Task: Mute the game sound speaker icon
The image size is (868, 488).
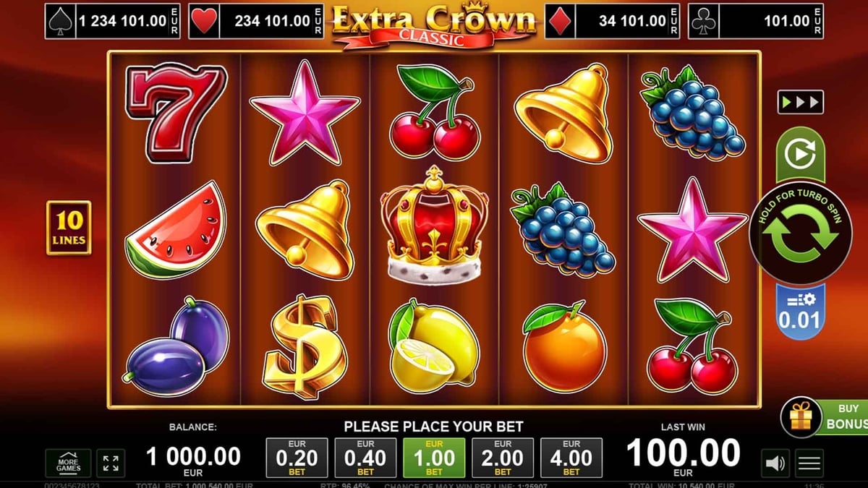Action: tap(775, 463)
